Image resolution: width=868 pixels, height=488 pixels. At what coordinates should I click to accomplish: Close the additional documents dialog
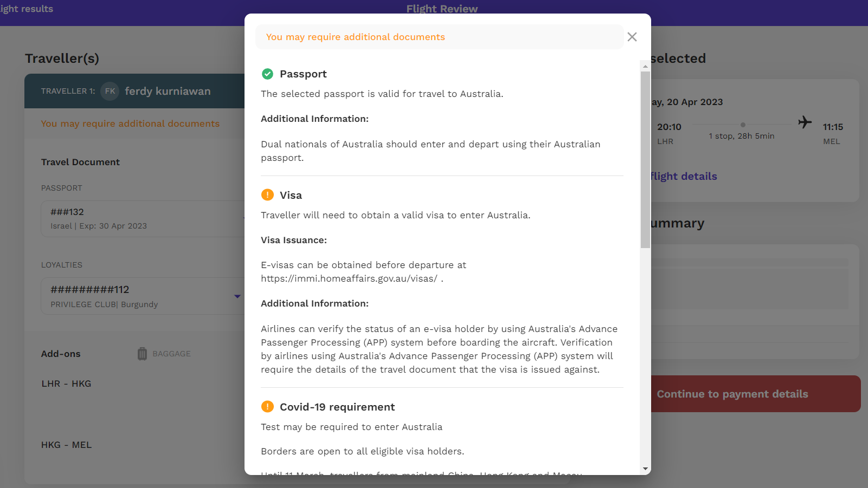point(632,37)
